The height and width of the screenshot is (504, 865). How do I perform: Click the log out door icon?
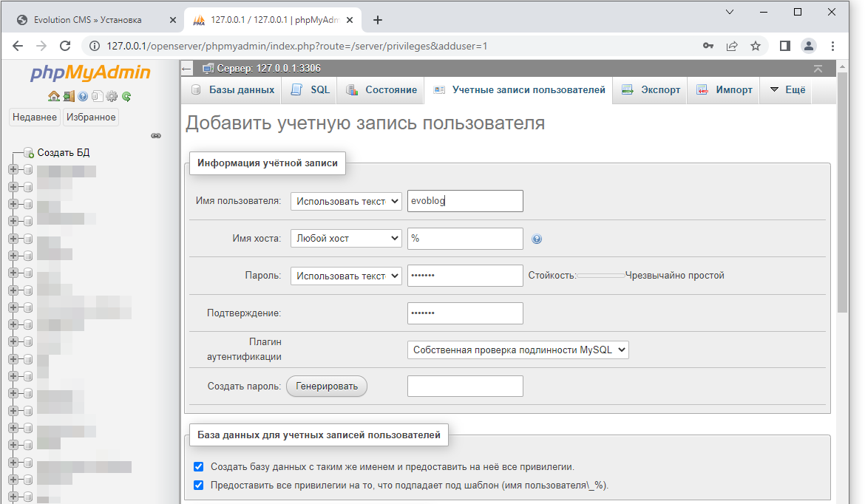pos(68,96)
